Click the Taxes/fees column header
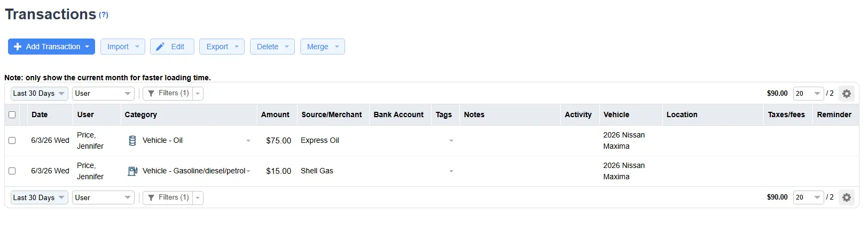 [x=786, y=114]
